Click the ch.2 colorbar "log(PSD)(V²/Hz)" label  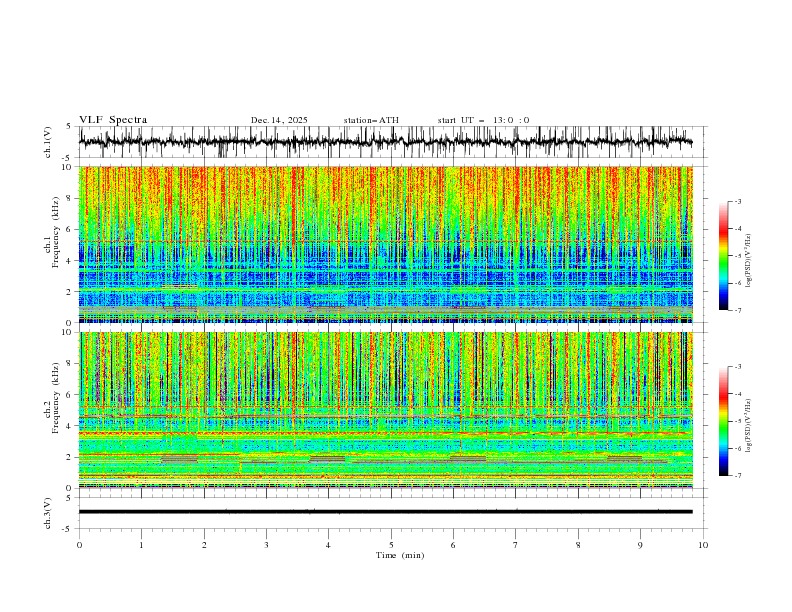(749, 426)
